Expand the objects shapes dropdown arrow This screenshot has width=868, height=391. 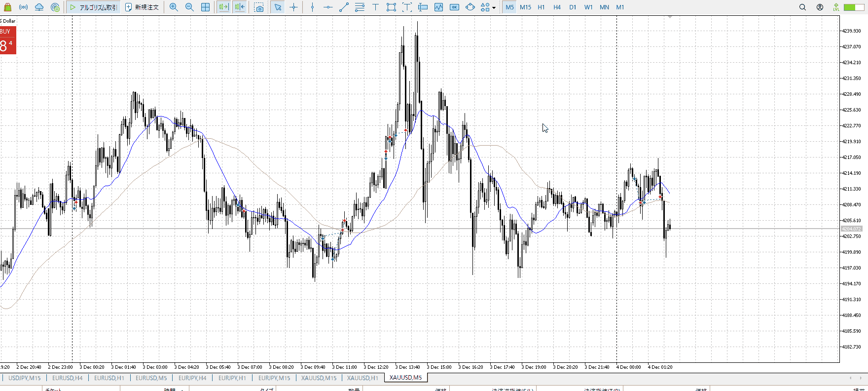coord(494,7)
